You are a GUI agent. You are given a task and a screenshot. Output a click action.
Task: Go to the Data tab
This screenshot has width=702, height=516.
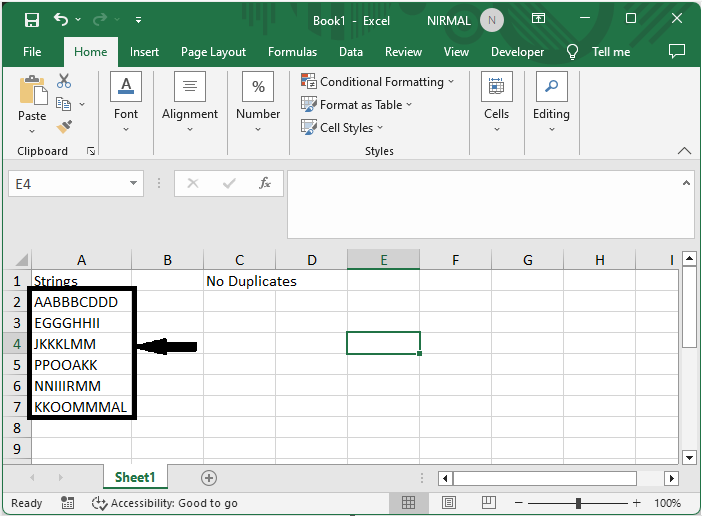pos(351,52)
